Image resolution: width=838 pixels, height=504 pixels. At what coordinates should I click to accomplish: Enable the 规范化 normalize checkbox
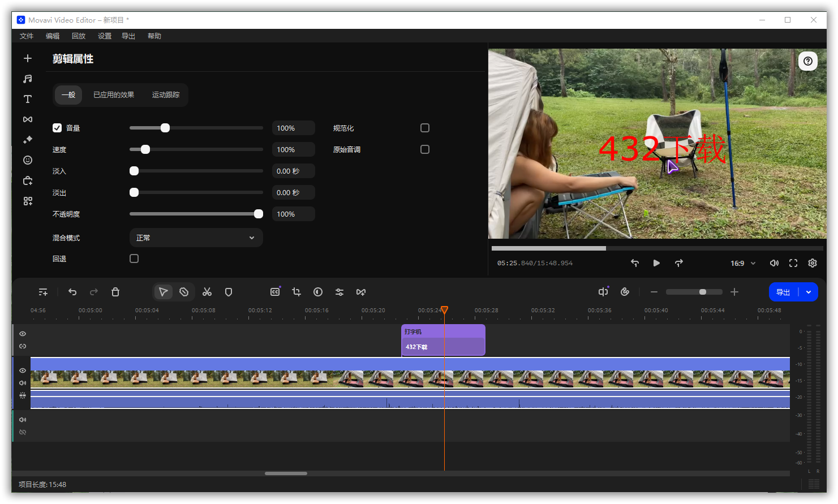425,128
